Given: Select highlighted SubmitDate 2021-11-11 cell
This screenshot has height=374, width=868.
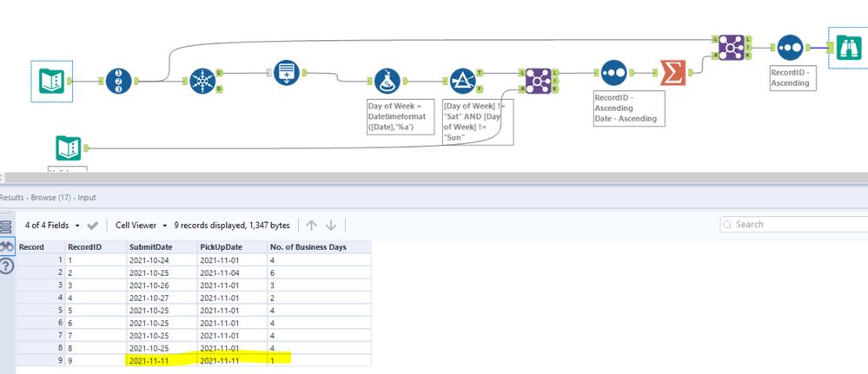Looking at the screenshot, I should pos(162,360).
